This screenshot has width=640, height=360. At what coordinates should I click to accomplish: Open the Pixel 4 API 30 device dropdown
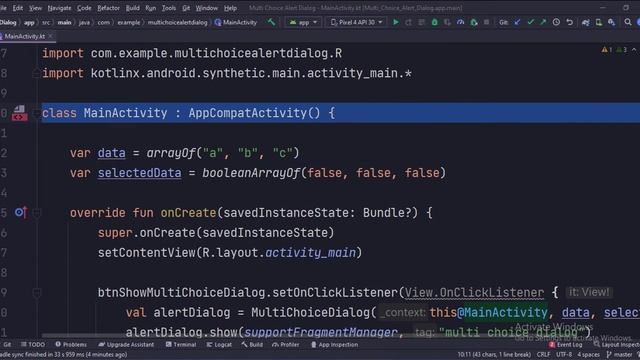click(356, 22)
